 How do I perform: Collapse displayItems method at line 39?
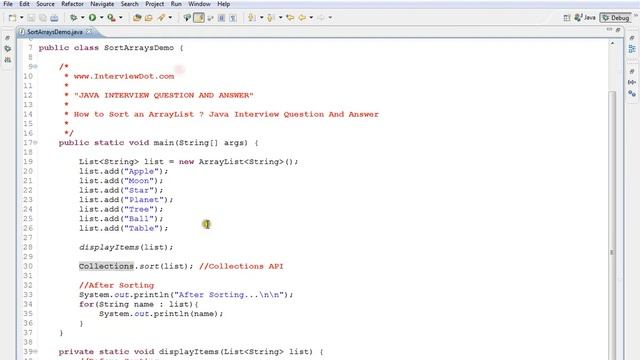pos(36,351)
